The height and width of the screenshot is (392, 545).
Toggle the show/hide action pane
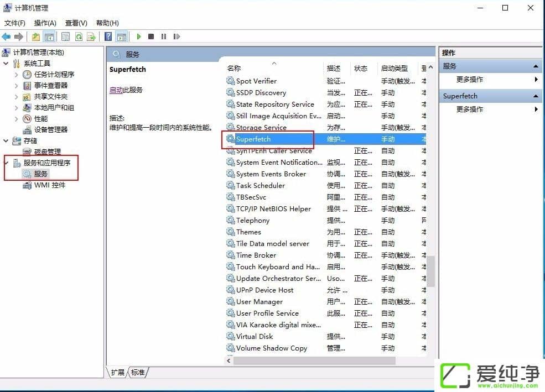(122, 36)
